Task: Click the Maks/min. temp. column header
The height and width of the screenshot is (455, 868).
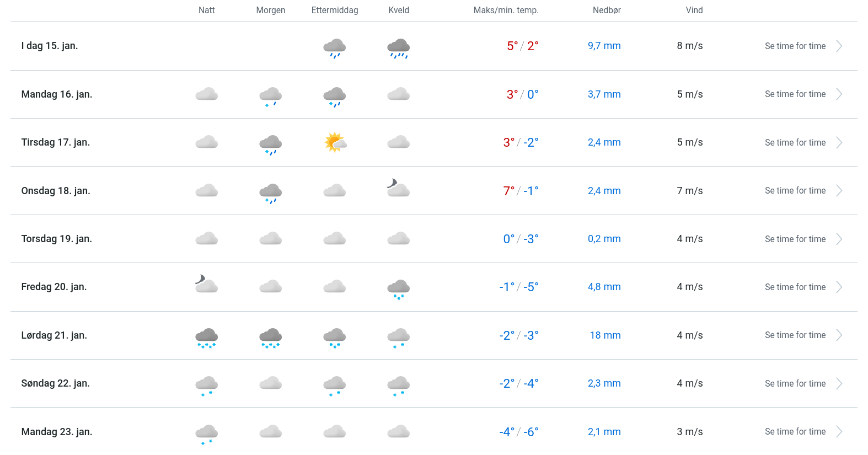Action: pos(506,10)
